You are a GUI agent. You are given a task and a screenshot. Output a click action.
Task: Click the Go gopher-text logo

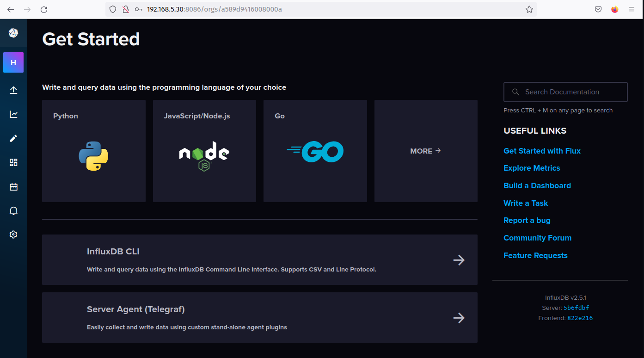tap(315, 152)
